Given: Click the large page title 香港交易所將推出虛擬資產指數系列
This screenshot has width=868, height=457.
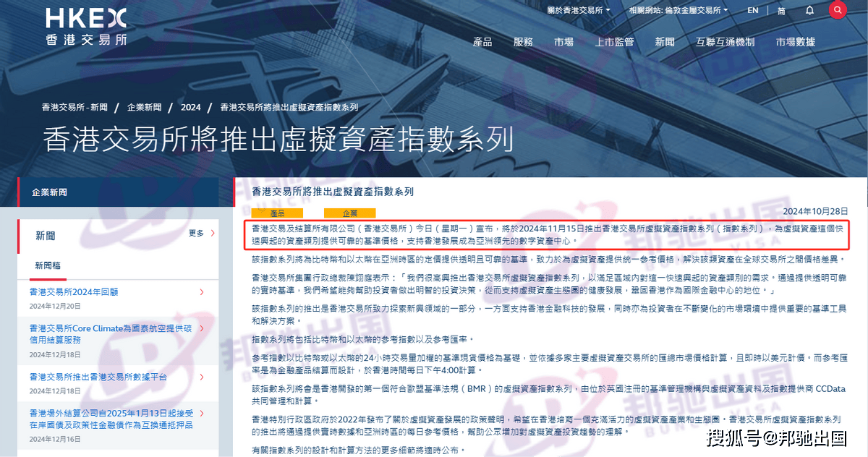Looking at the screenshot, I should pos(278,140).
